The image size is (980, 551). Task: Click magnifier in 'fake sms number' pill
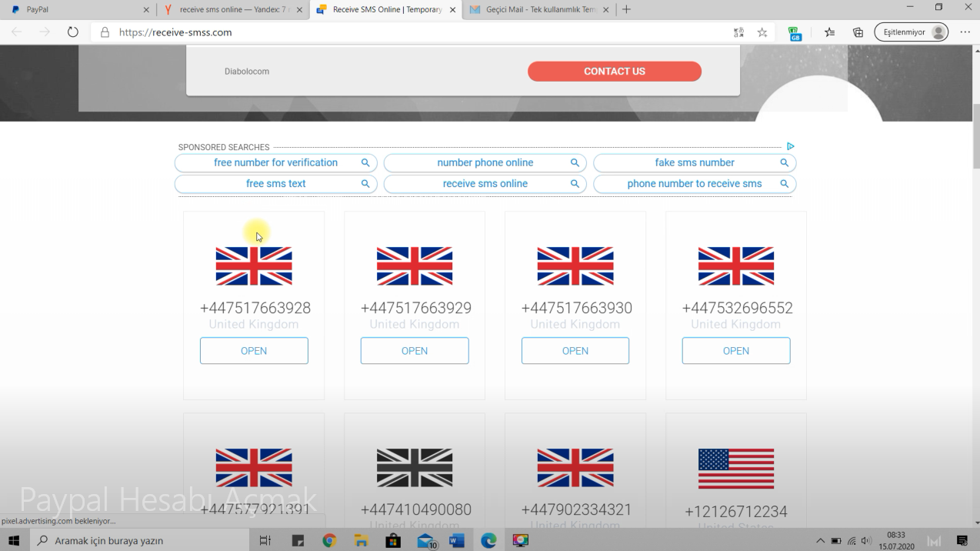[x=785, y=163]
